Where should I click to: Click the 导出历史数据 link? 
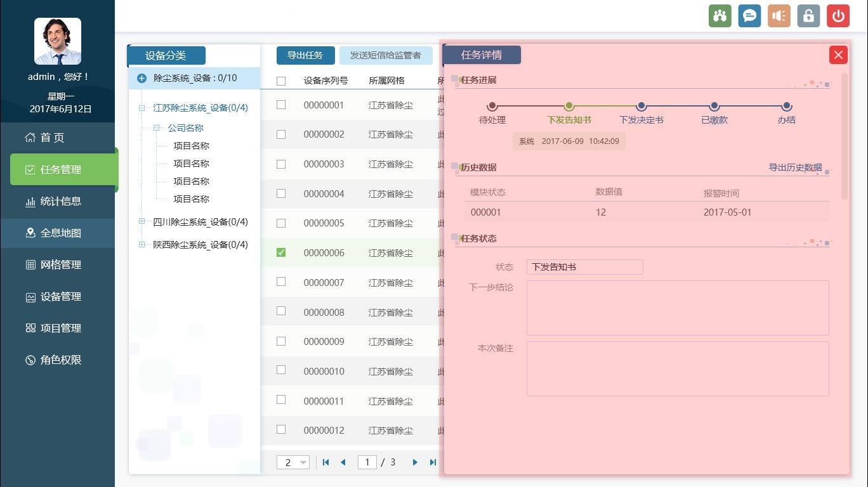(795, 167)
